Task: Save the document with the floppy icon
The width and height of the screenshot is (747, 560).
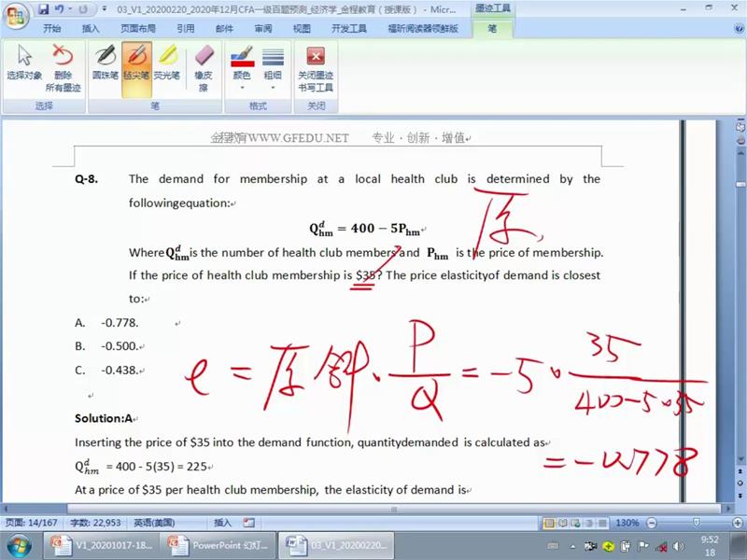Action: (43, 9)
